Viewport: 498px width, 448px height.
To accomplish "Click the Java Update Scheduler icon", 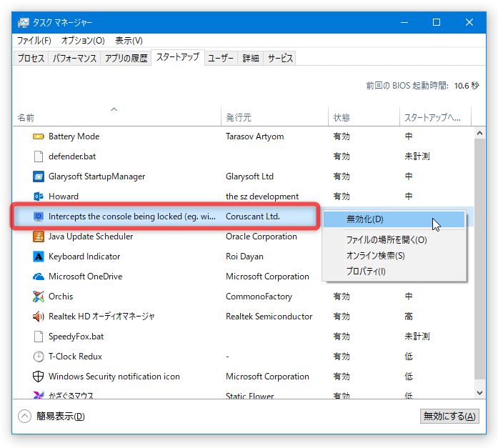I will coord(39,237).
